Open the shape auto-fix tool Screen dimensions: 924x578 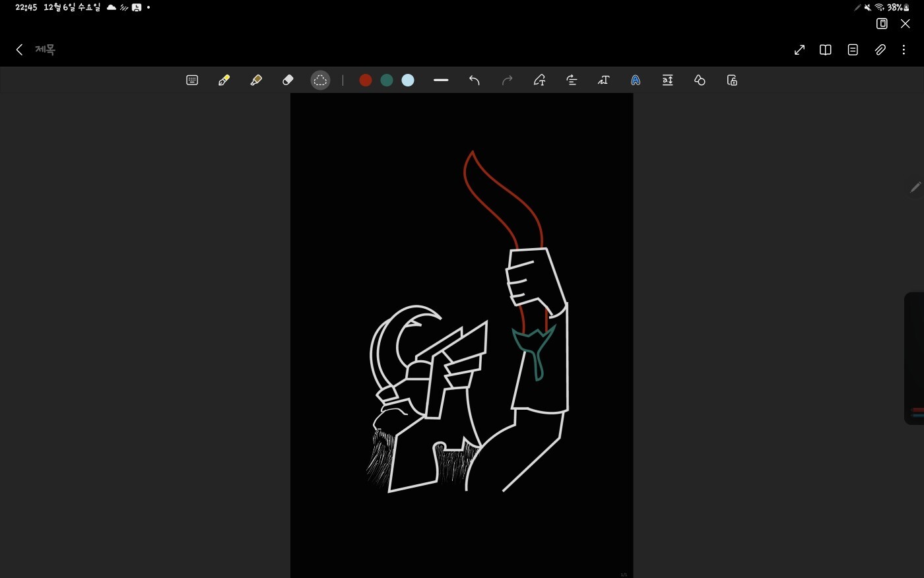coord(700,80)
